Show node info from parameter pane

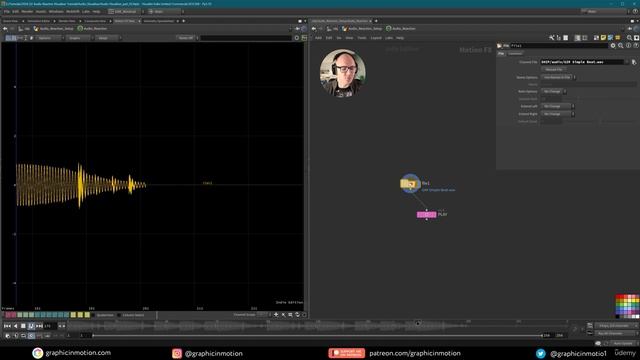tap(628, 46)
